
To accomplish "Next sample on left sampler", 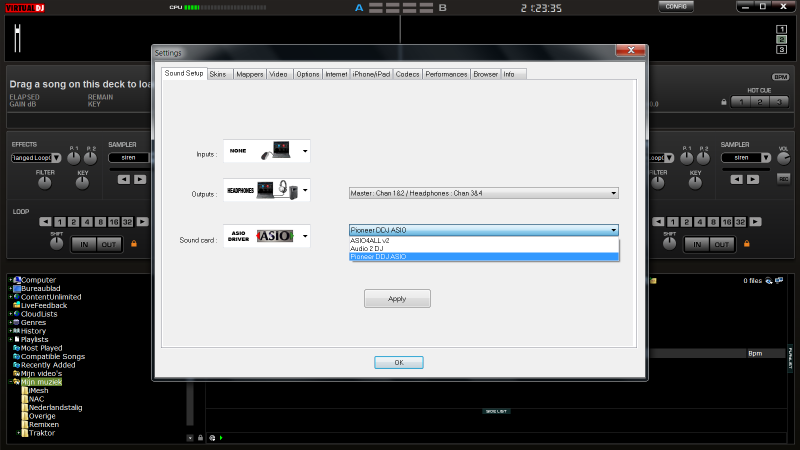I will 140,180.
